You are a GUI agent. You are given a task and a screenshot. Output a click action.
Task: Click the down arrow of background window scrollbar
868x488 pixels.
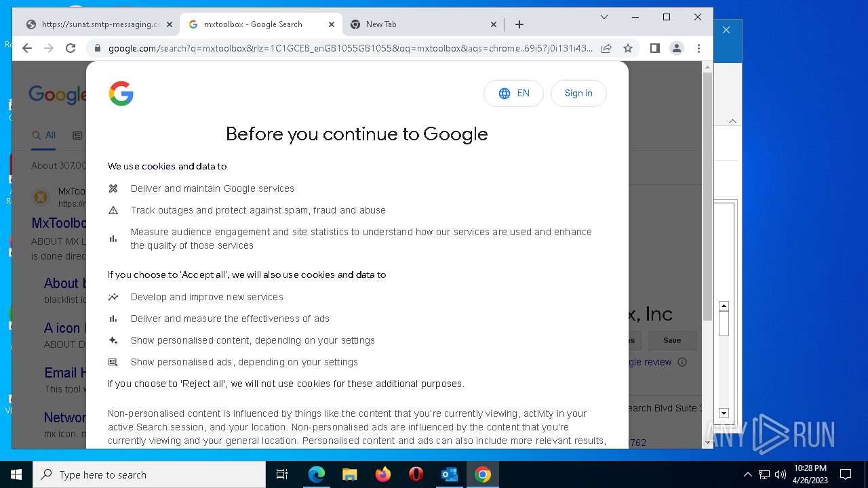tap(724, 413)
